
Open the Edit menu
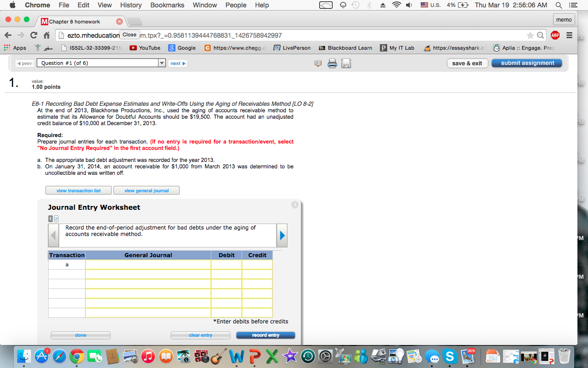84,5
